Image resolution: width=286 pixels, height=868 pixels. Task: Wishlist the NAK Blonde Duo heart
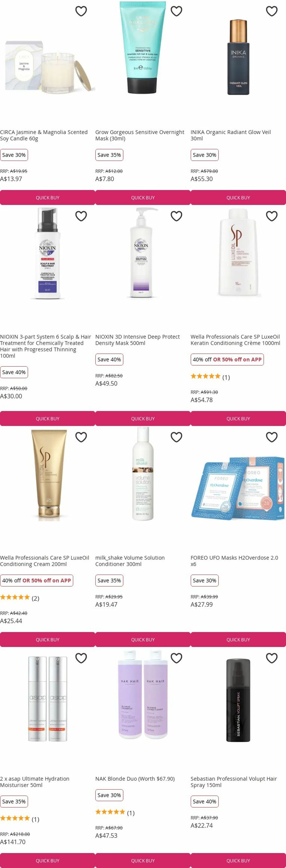(176, 658)
